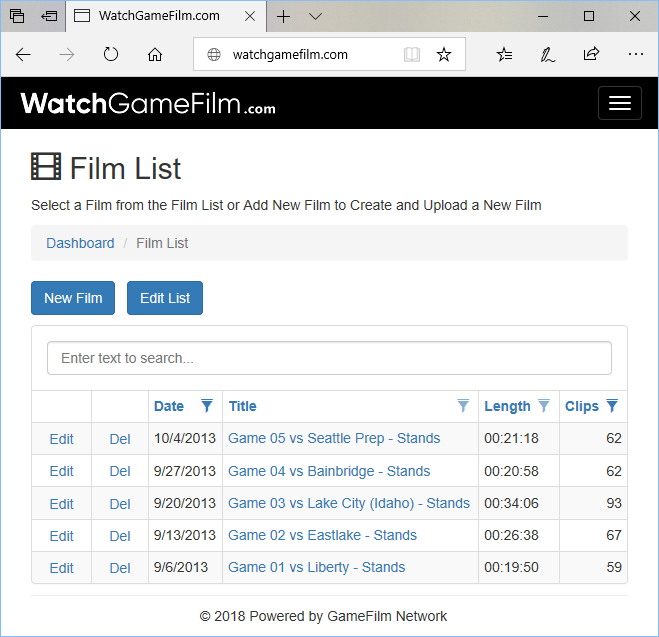Open Game 01 vs Liberty - Stands
The image size is (659, 637).
[x=316, y=567]
